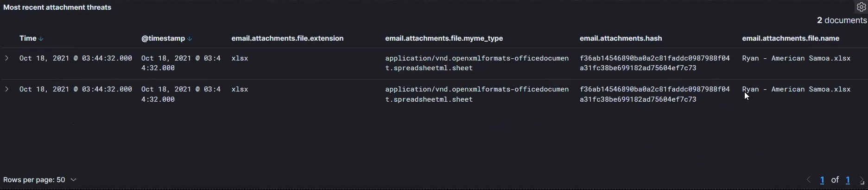Select the email.attachments.file.extension column header
This screenshot has height=190, width=868.
pyautogui.click(x=287, y=38)
